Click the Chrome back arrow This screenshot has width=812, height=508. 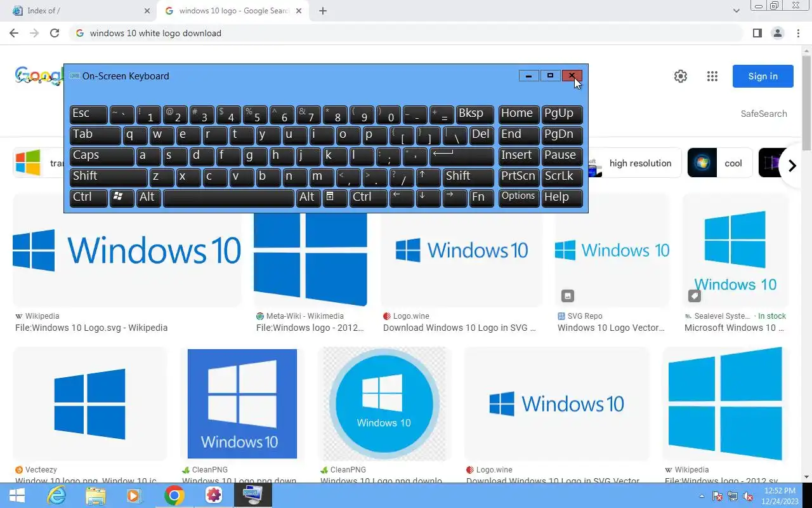pos(14,33)
